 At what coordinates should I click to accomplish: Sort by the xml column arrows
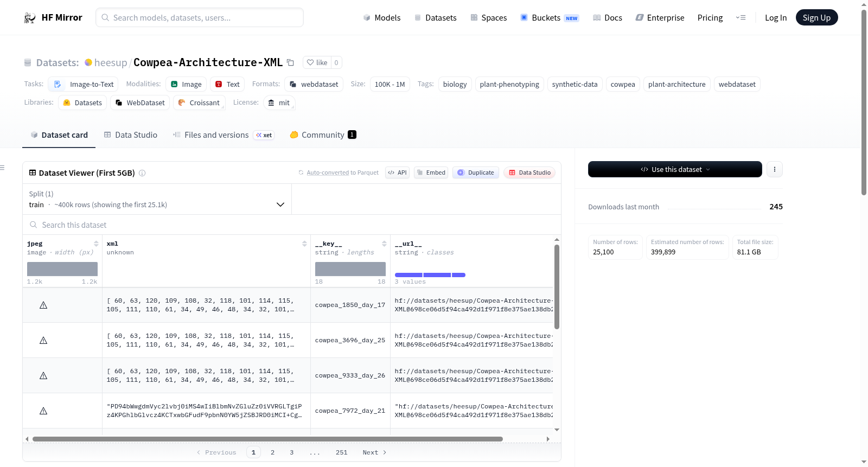click(304, 244)
